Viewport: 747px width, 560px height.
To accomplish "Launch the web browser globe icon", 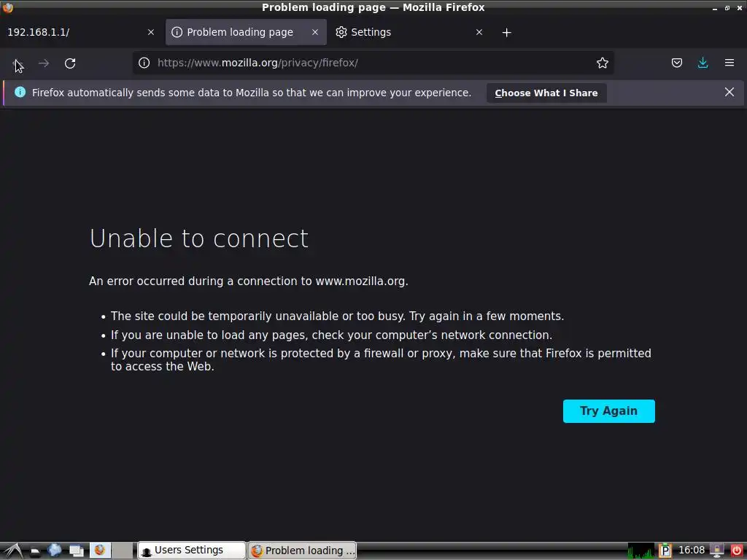I will 55,551.
